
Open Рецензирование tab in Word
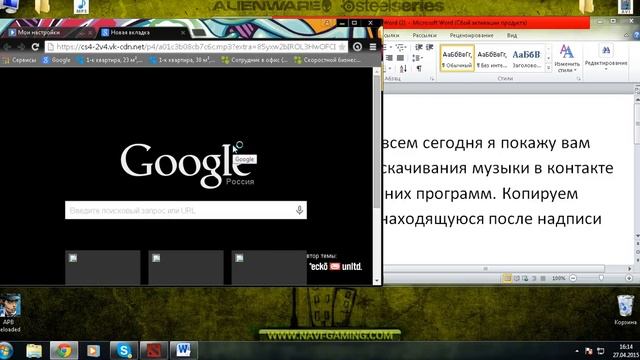(x=471, y=36)
